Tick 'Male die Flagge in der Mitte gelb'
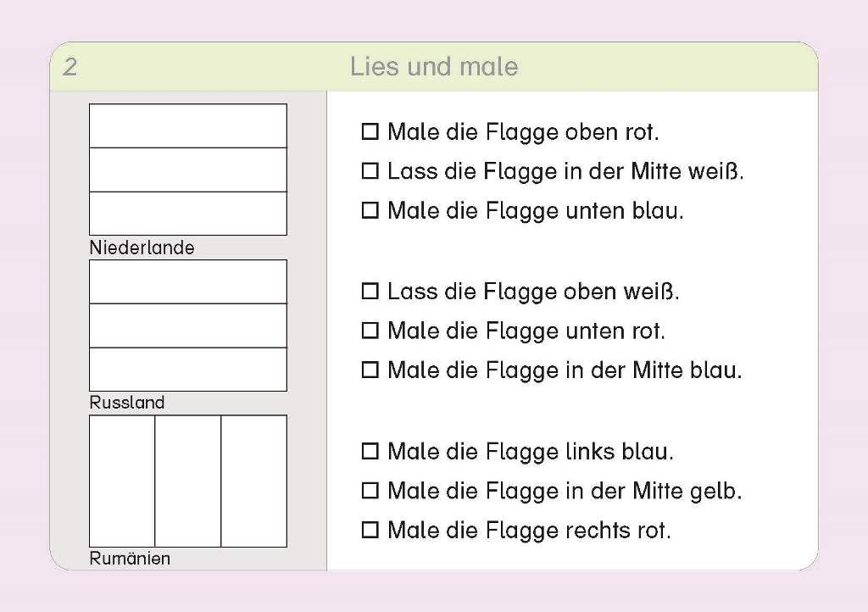 pyautogui.click(x=370, y=491)
